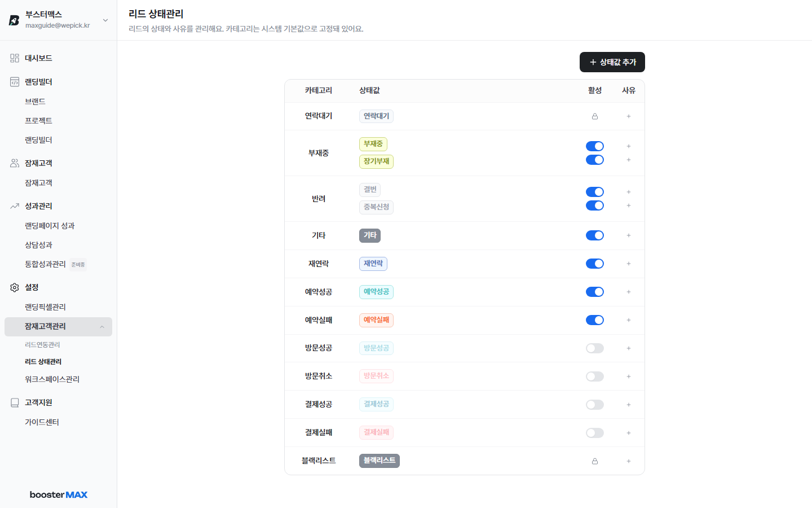Screen dimensions: 812x508
Task: Enable the 방문취소 status toggle
Action: click(x=595, y=376)
